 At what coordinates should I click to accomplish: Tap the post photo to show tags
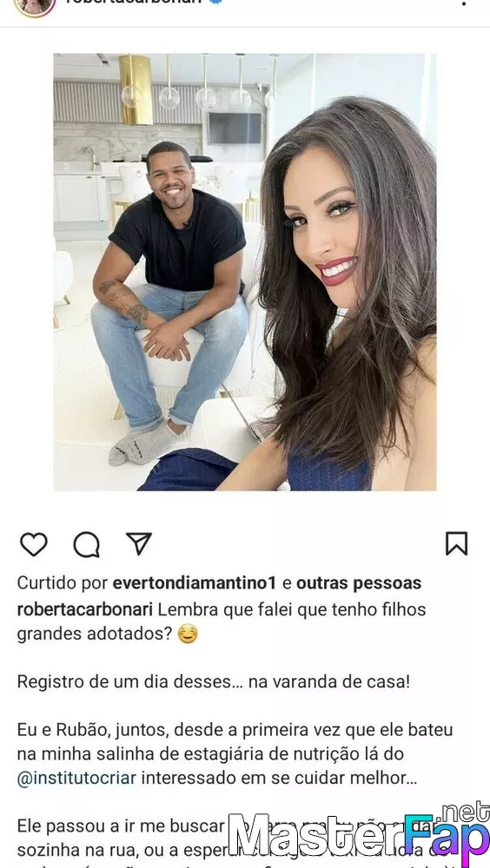pos(244,272)
